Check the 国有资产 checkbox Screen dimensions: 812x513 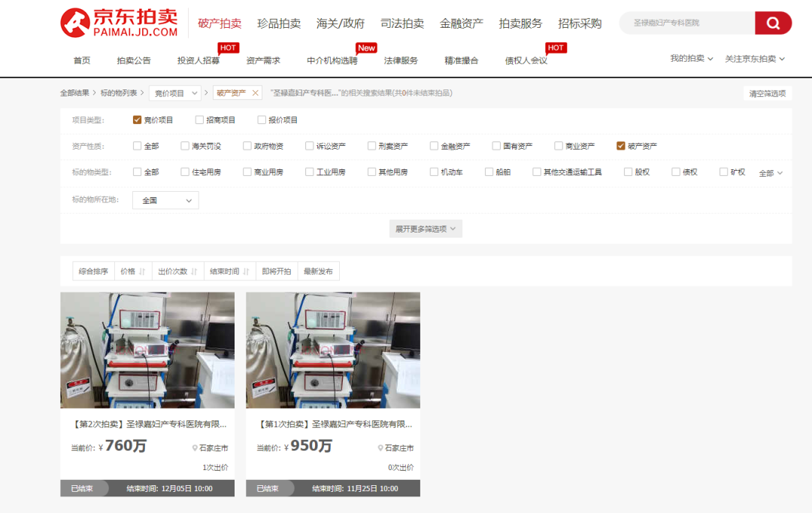(x=496, y=146)
